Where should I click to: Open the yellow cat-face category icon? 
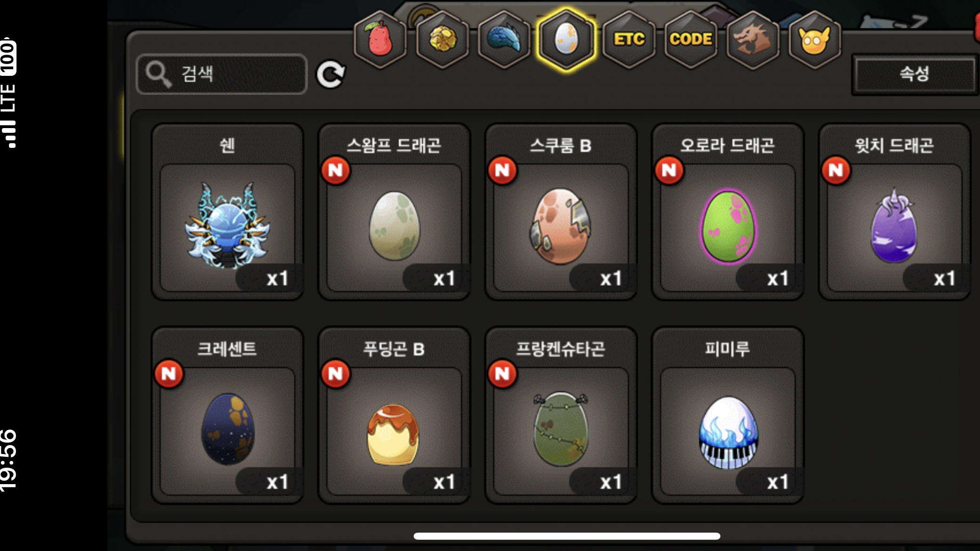[815, 40]
